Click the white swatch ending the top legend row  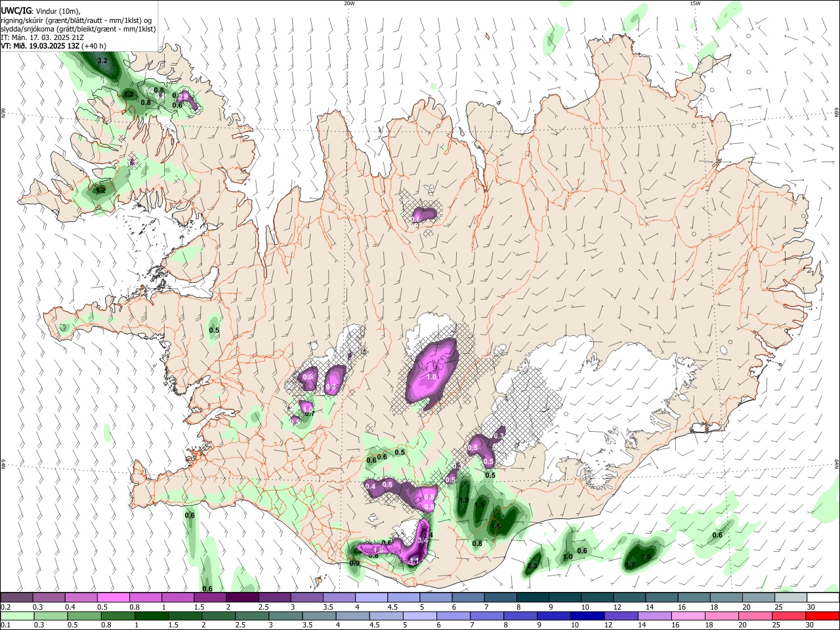823,598
